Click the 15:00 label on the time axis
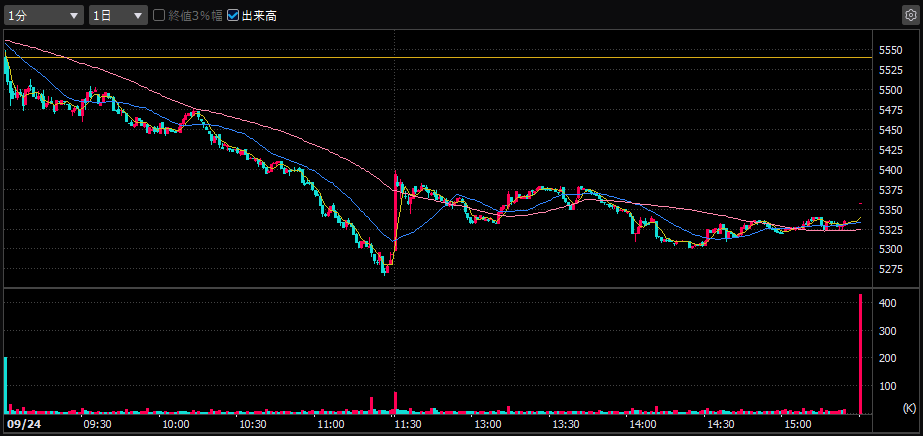Screen dimensions: 923x436 pos(797,425)
